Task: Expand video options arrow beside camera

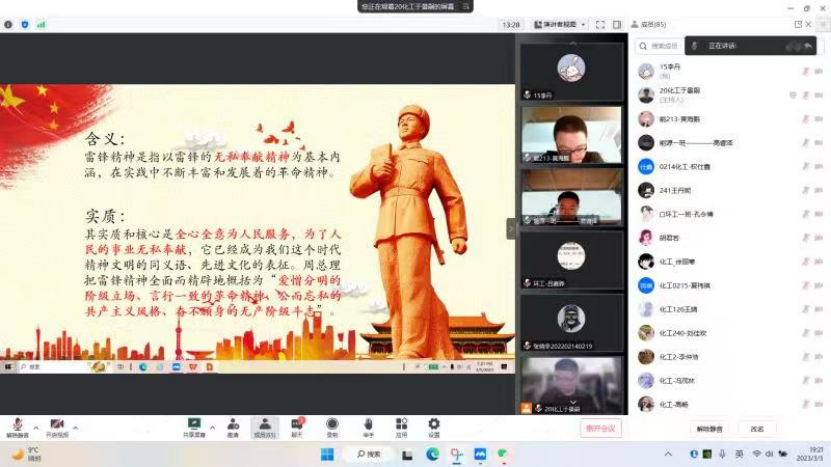Action: click(76, 425)
